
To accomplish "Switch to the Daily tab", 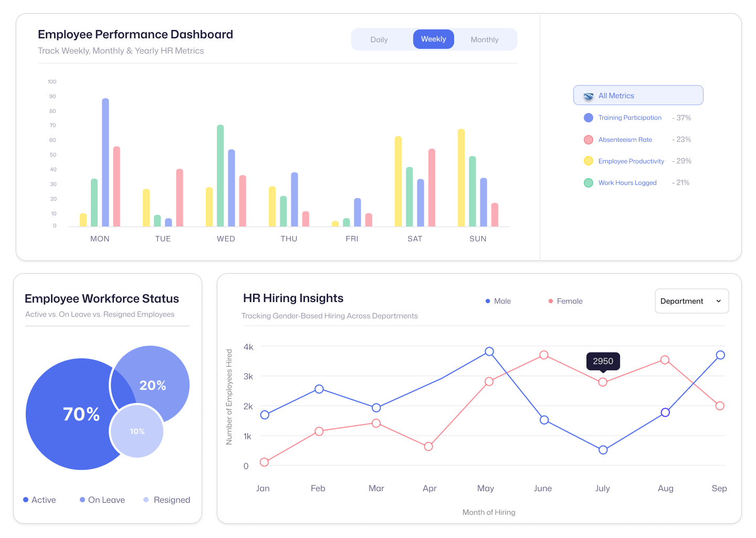I will click(x=380, y=39).
